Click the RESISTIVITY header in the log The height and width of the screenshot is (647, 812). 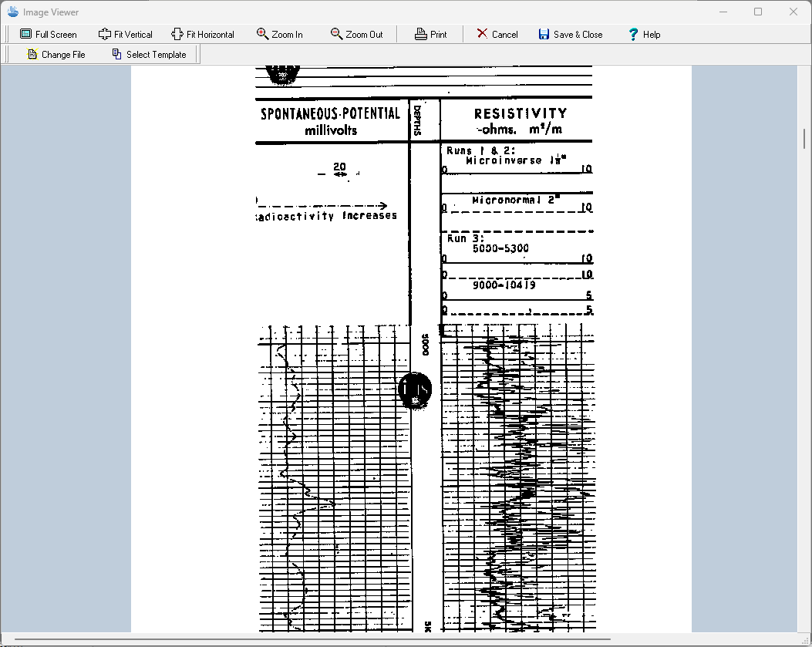pos(521,113)
